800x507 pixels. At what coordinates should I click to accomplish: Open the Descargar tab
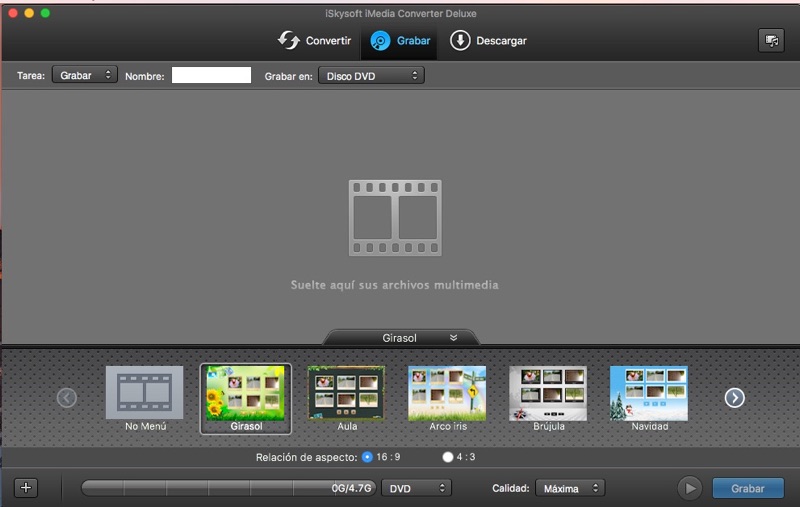pyautogui.click(x=488, y=40)
